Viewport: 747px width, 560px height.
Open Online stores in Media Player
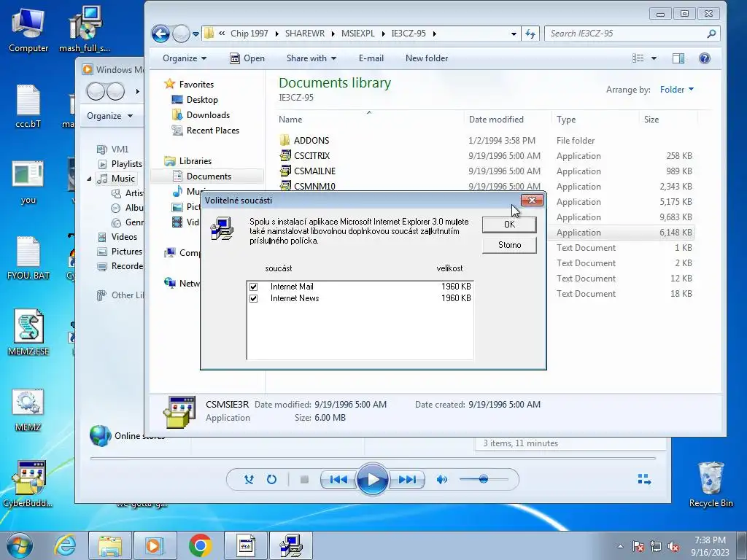point(127,436)
